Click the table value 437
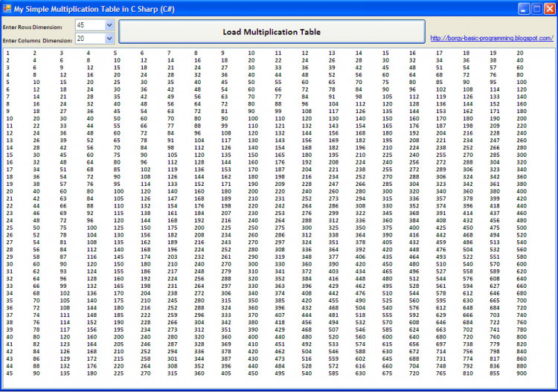 [495, 213]
